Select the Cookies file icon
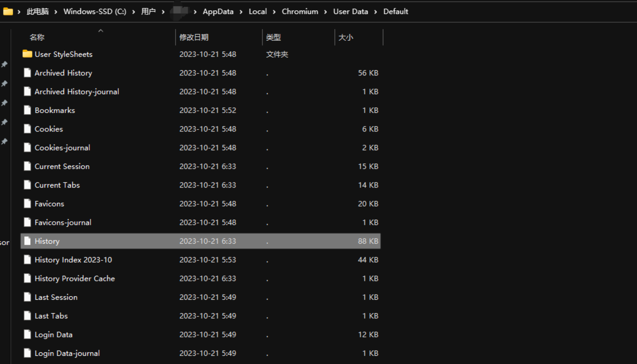The width and height of the screenshot is (637, 364). (x=28, y=129)
